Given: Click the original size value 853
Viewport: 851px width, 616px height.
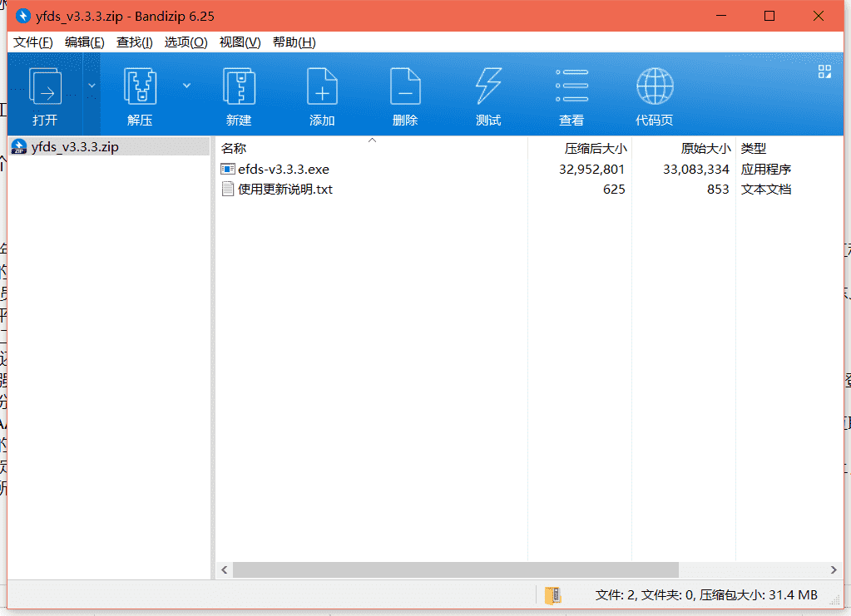Looking at the screenshot, I should pyautogui.click(x=718, y=190).
